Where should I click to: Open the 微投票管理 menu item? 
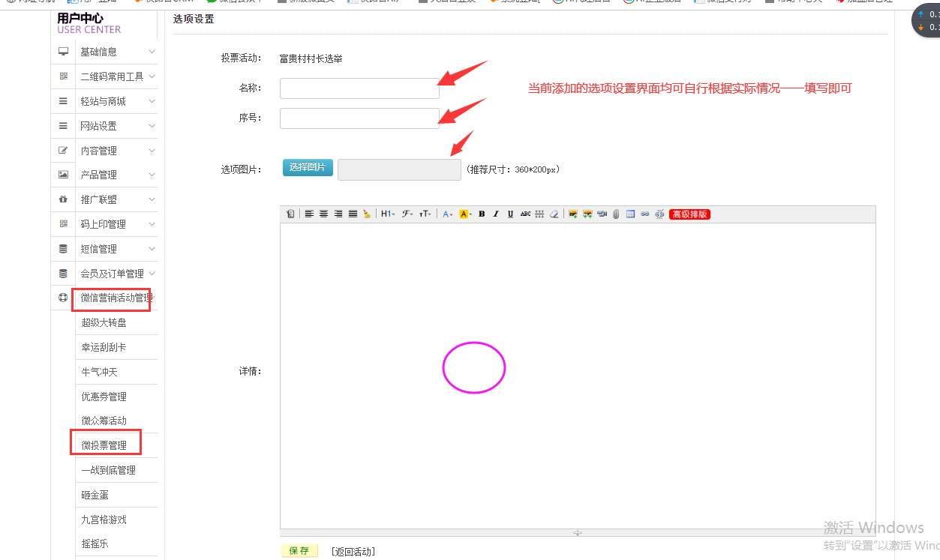click(x=104, y=445)
